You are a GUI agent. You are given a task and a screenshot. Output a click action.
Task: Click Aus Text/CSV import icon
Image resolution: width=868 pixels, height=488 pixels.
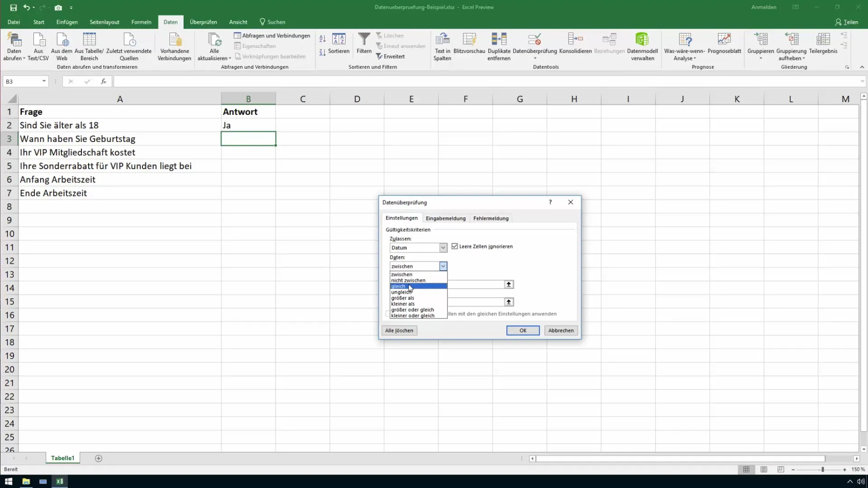(x=38, y=47)
